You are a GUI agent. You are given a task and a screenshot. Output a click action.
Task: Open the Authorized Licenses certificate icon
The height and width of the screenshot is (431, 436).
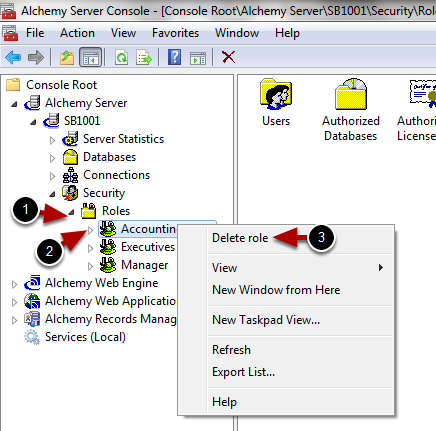(423, 94)
